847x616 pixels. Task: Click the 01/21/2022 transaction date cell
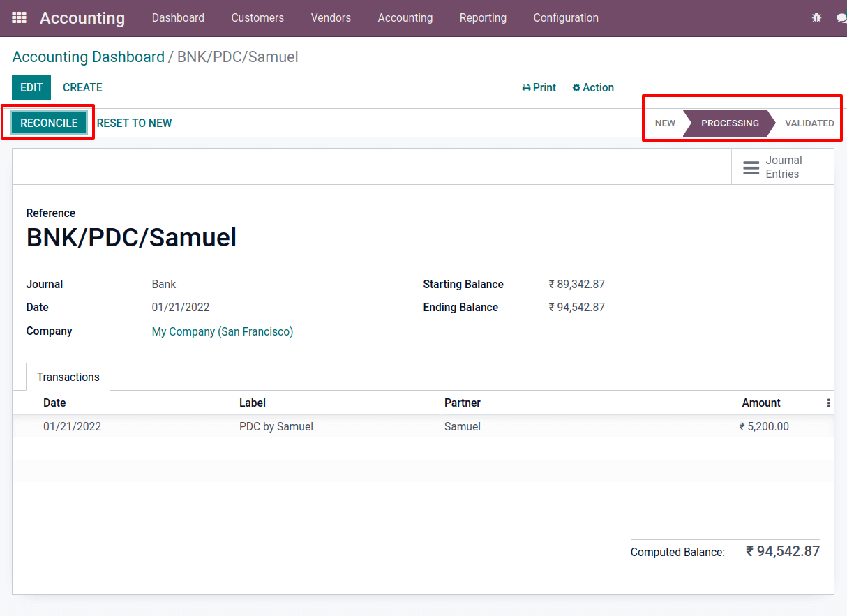coord(73,426)
